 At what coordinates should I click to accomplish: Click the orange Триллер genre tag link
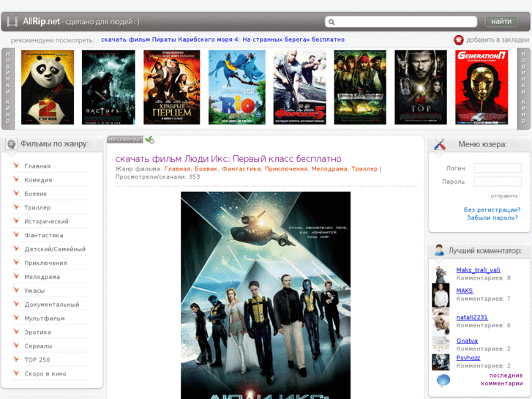(364, 169)
